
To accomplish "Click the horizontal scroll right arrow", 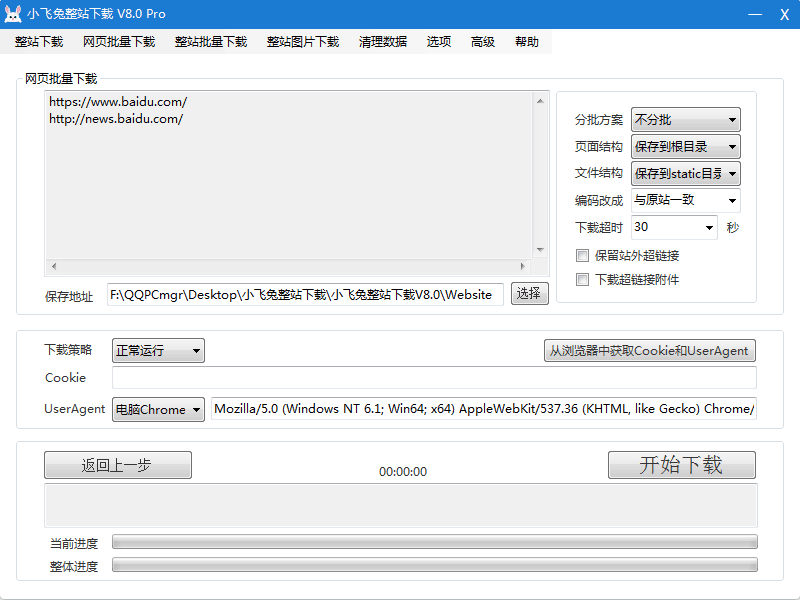I will tap(521, 267).
